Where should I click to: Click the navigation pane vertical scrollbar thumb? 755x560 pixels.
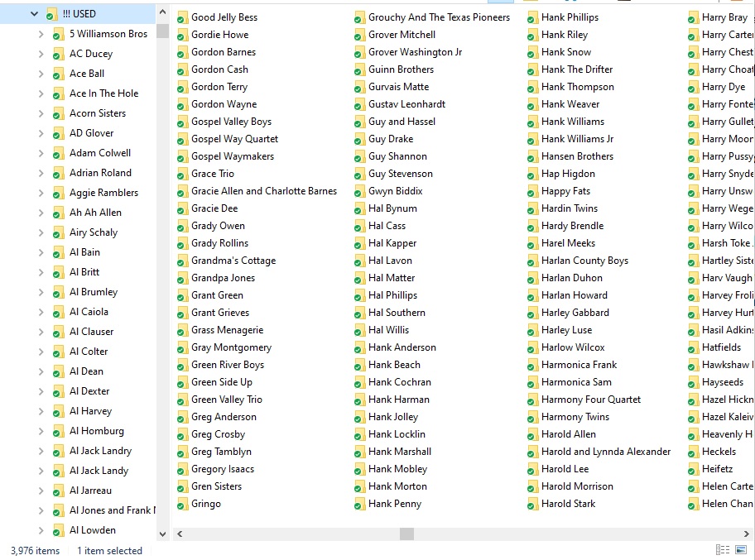tap(162, 31)
